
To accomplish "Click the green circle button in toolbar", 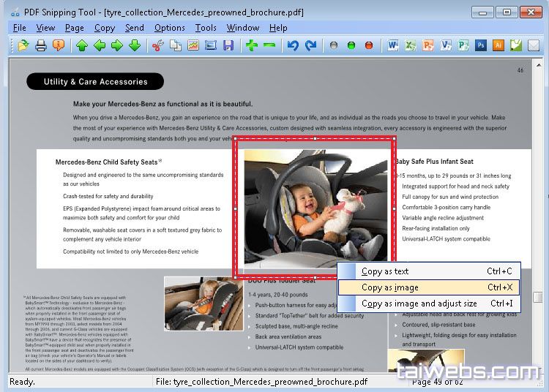I will pyautogui.click(x=351, y=45).
